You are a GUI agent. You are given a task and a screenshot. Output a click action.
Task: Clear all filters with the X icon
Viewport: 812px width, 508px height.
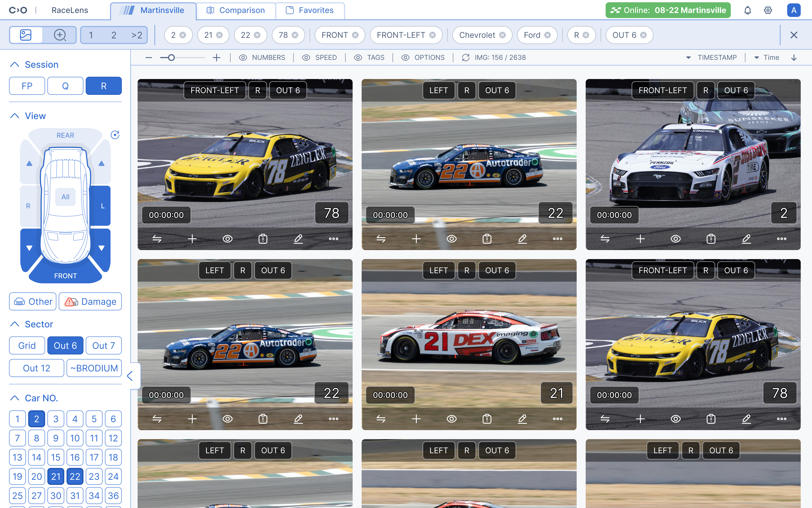pos(794,35)
